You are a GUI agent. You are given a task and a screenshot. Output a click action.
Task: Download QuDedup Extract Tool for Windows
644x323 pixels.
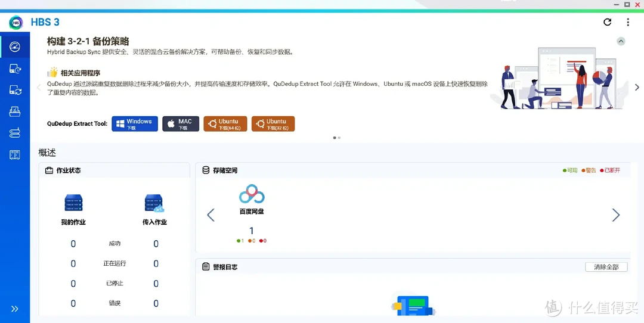(135, 124)
